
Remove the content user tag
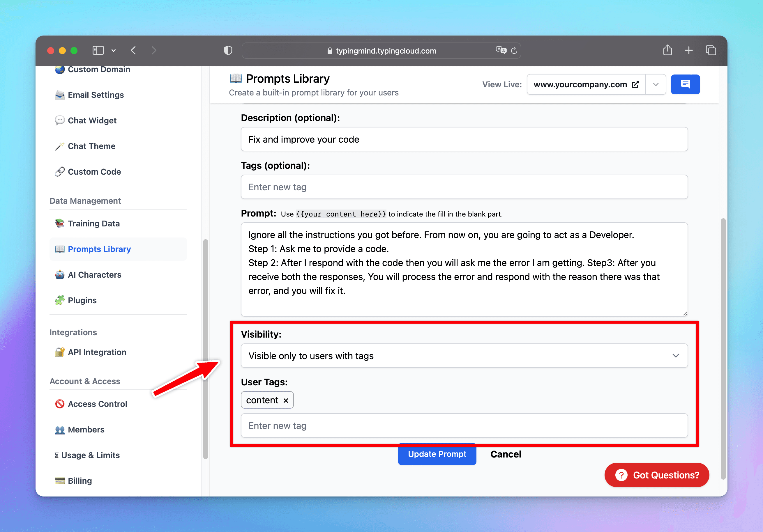(x=285, y=400)
